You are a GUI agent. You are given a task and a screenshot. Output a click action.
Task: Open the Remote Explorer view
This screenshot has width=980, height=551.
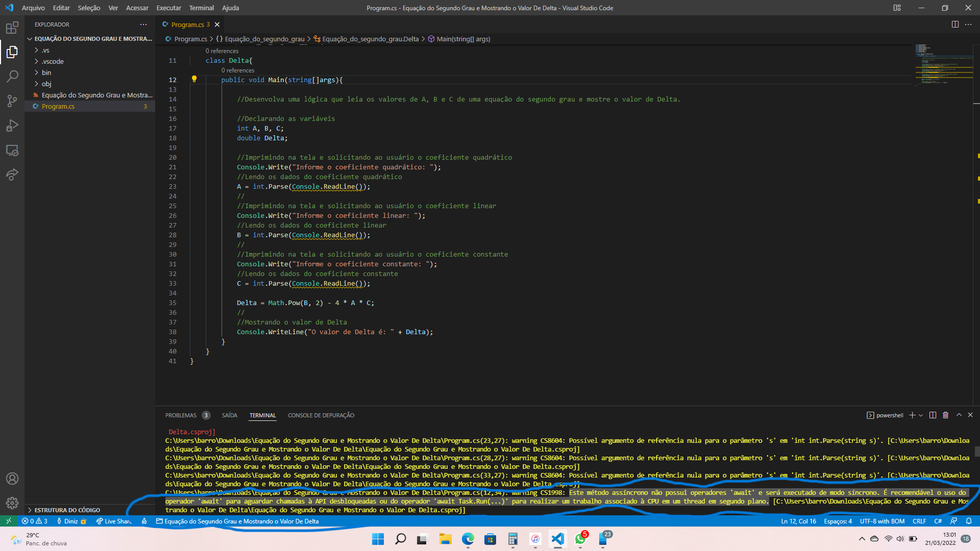coord(12,150)
